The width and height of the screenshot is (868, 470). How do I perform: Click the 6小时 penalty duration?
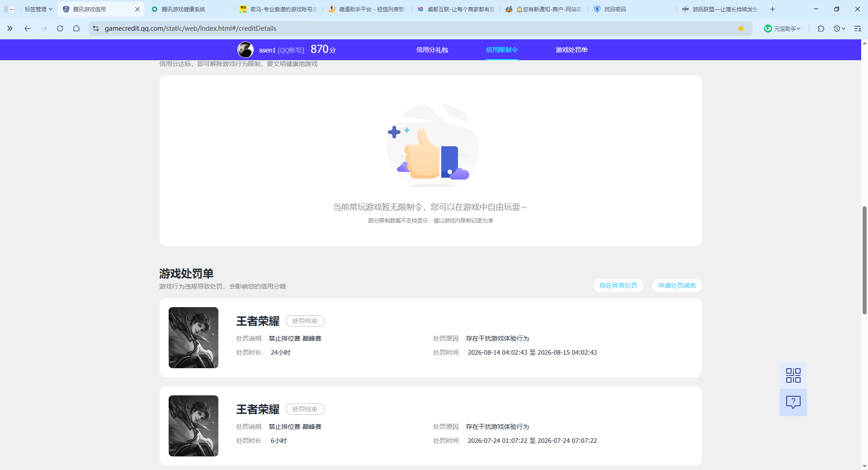[x=278, y=441]
